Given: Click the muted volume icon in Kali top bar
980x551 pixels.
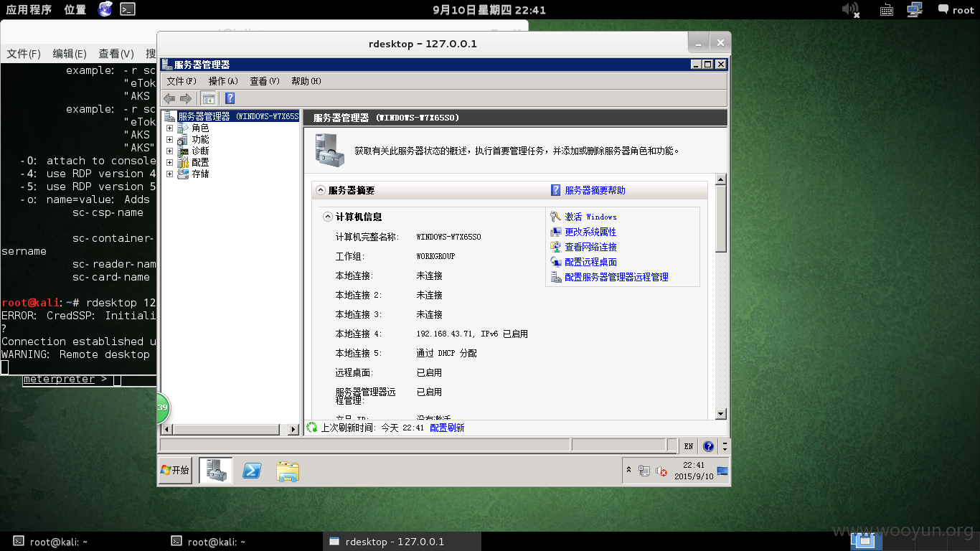Looking at the screenshot, I should pos(850,9).
